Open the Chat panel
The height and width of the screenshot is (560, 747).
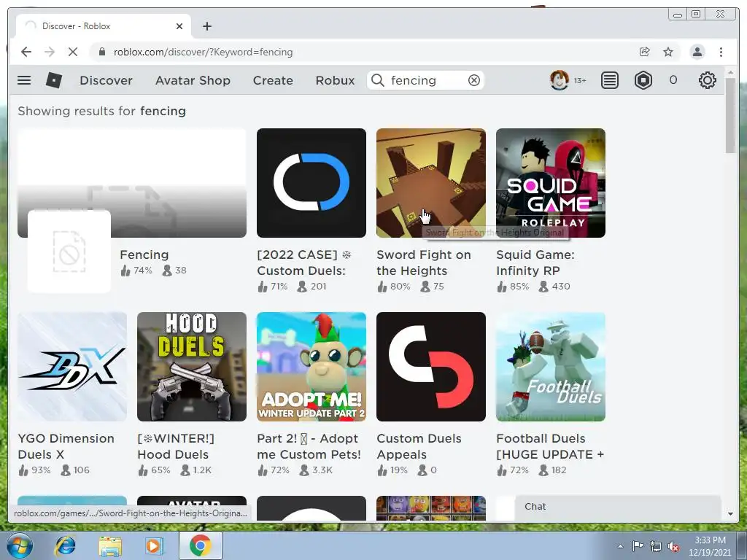(618, 507)
